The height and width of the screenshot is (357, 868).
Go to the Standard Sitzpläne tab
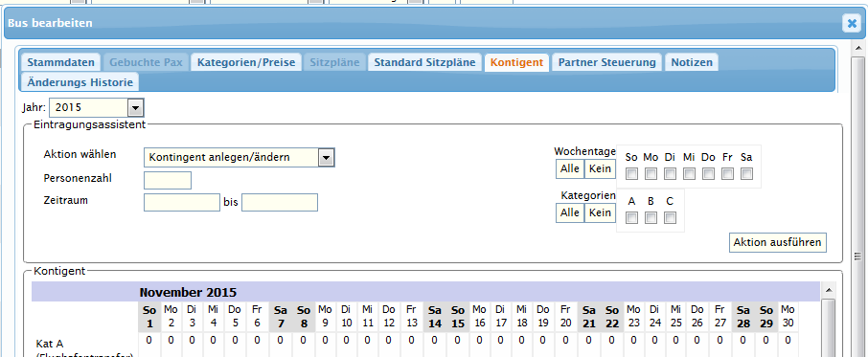point(424,62)
